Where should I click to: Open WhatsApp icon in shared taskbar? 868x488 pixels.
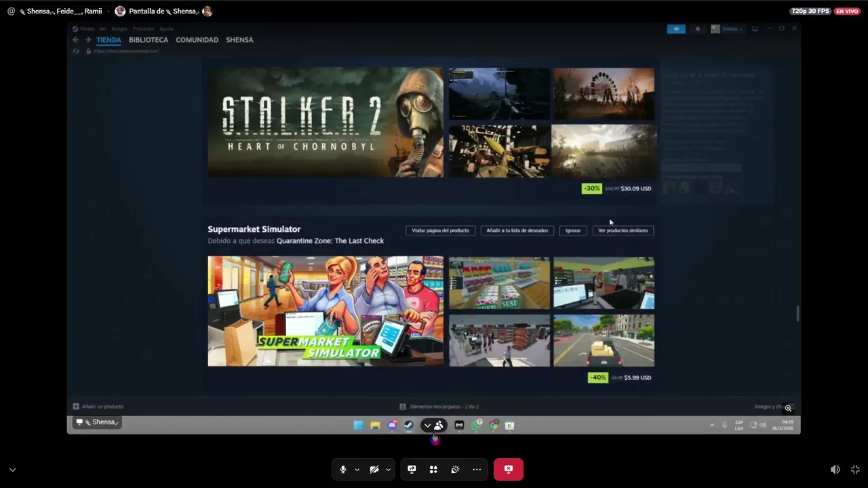tap(477, 426)
